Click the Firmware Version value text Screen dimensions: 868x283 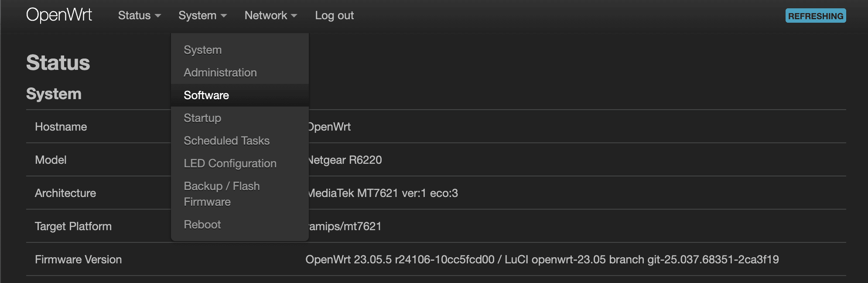coord(542,259)
